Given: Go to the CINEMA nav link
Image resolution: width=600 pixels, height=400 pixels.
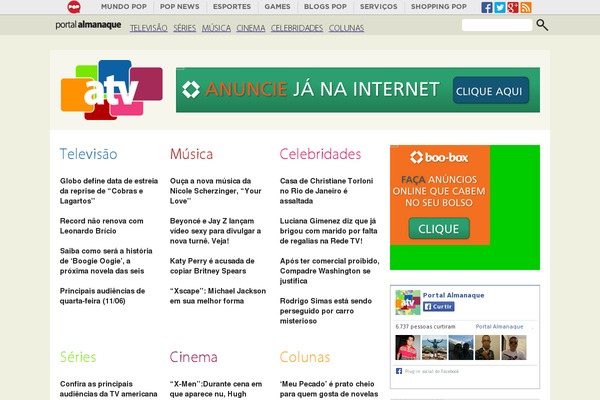Looking at the screenshot, I should [251, 28].
